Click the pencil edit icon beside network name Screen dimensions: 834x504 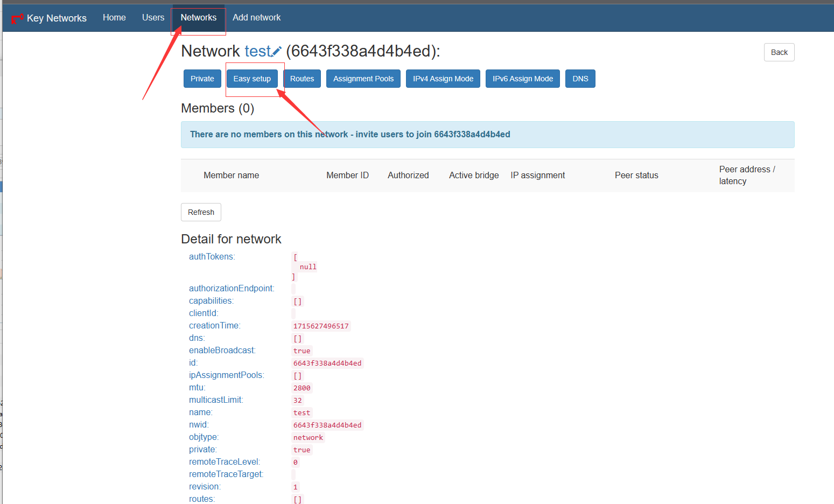(x=277, y=52)
